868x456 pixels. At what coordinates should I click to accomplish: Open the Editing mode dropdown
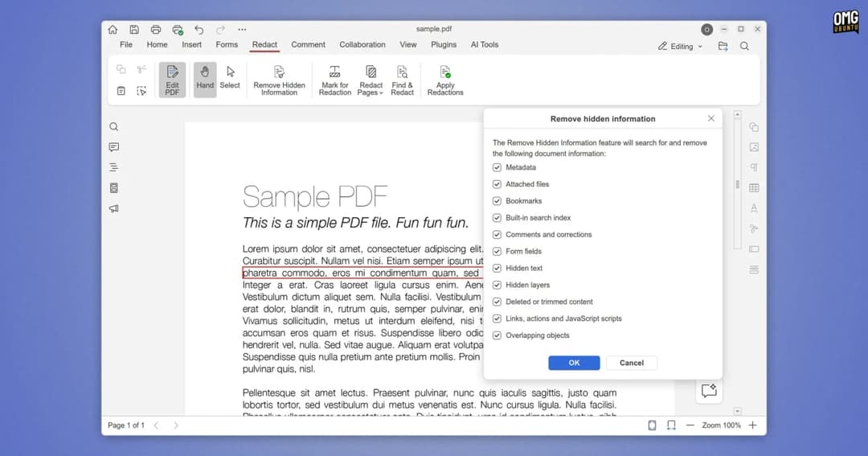[x=681, y=47]
